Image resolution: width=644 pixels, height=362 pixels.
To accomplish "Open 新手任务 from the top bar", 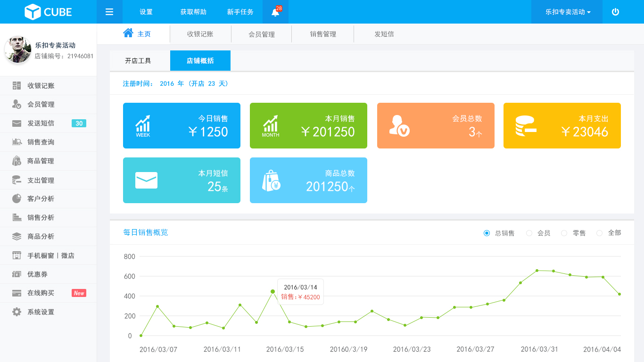I will 240,12.
